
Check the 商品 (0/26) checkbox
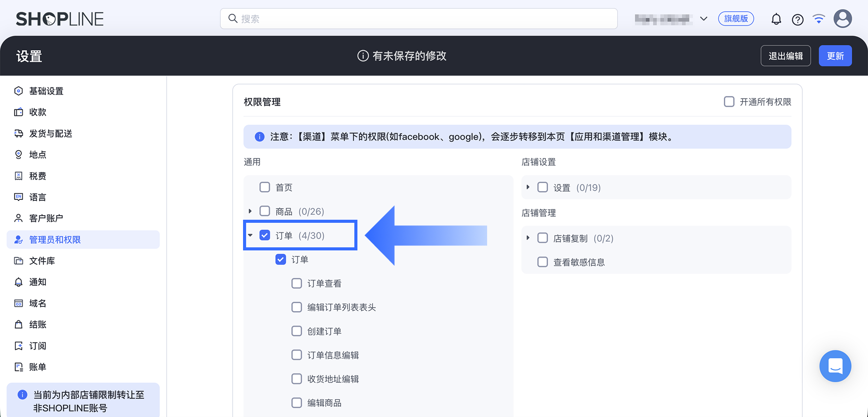(x=264, y=211)
